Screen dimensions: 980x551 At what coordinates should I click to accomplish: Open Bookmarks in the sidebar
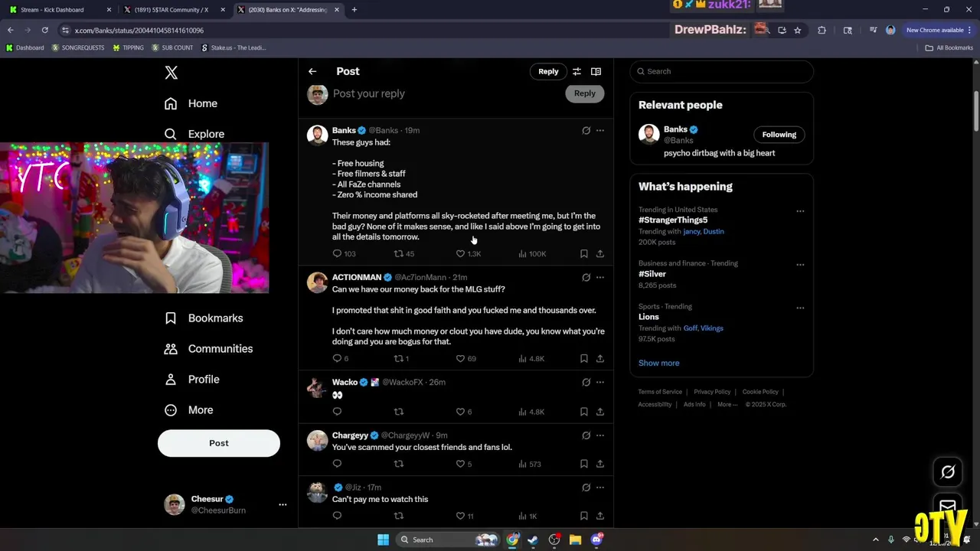click(x=204, y=318)
